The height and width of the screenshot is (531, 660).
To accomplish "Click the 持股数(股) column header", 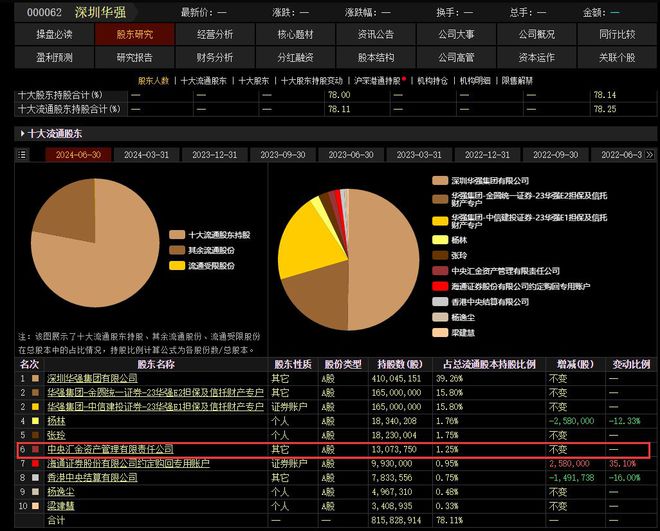I will 400,364.
